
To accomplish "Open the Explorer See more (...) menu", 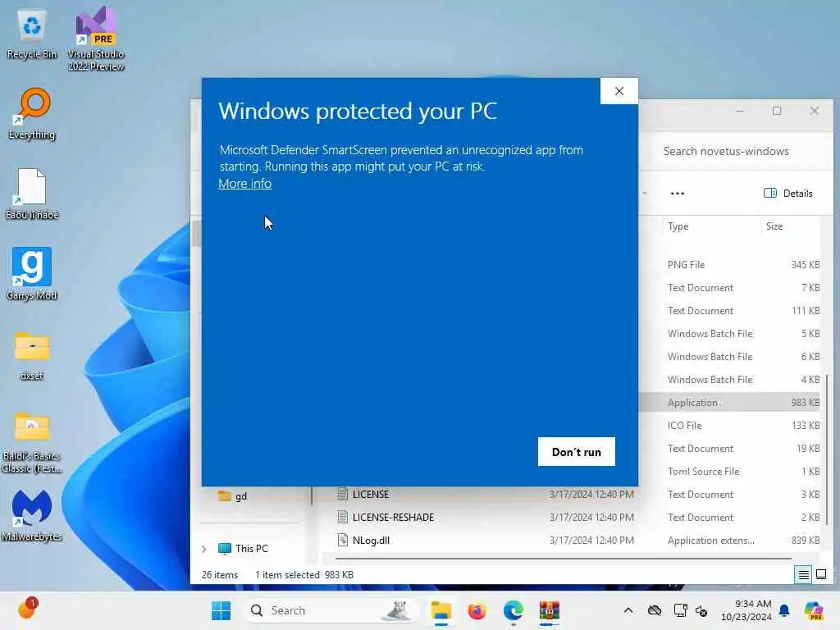I will pyautogui.click(x=677, y=194).
